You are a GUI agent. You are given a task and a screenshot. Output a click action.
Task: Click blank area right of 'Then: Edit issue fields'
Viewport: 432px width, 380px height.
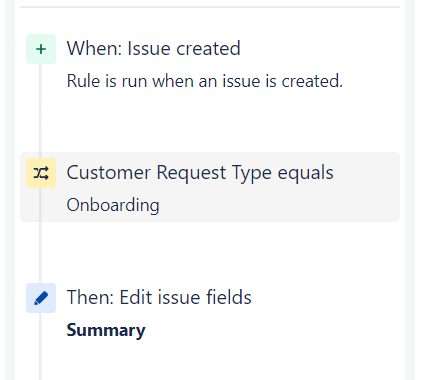coord(325,297)
